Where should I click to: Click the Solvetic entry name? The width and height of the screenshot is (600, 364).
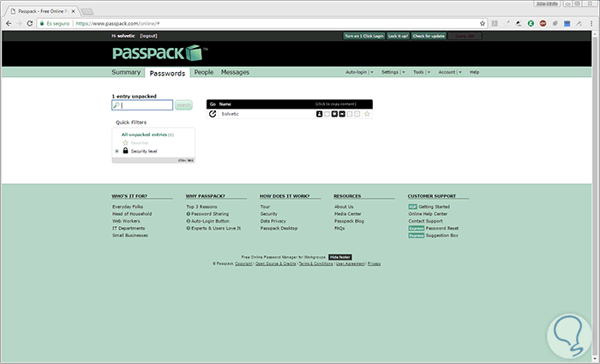(230, 114)
